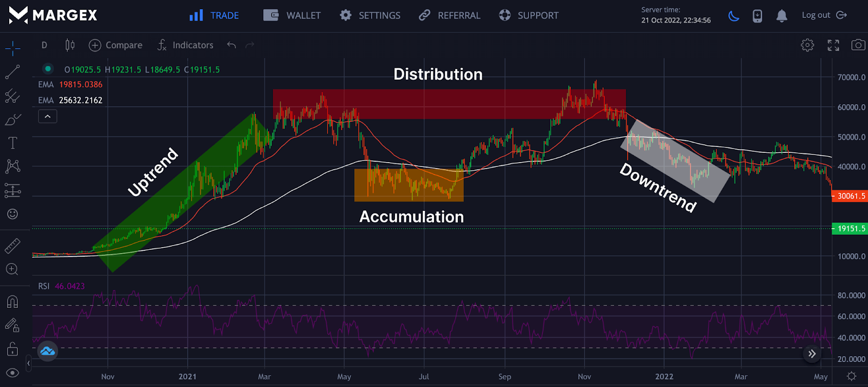This screenshot has width=868, height=387.
Task: Select the Accumulation text annotation
Action: point(412,217)
